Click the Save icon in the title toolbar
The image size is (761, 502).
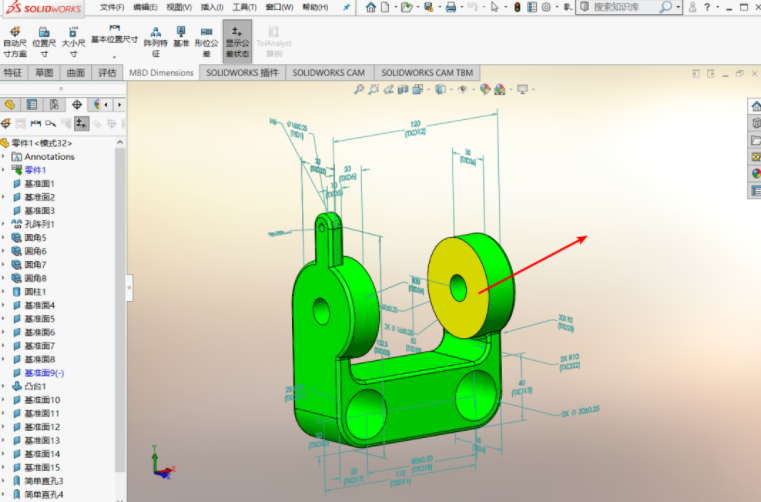[428, 7]
